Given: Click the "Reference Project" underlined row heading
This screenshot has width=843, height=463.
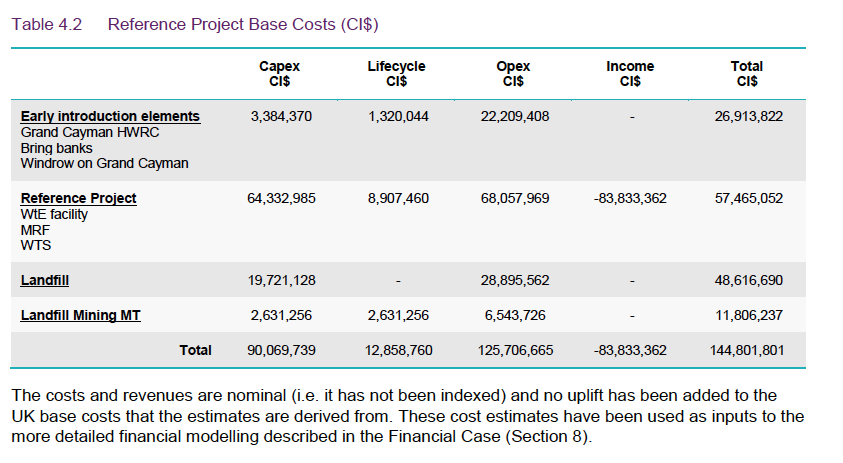Looking at the screenshot, I should click(x=78, y=199).
